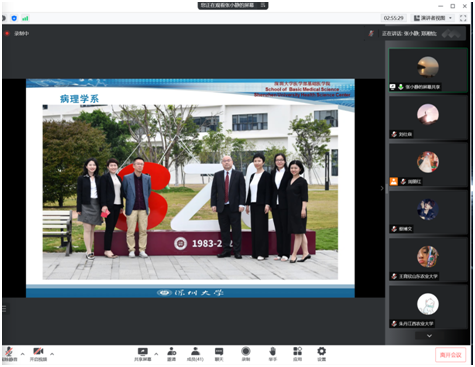Collapse the participant sidebar arrow

(x=382, y=188)
